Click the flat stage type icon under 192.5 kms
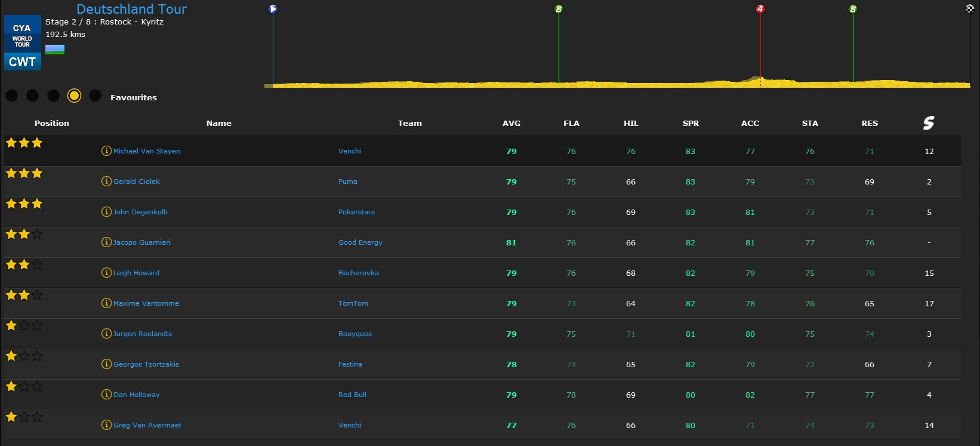The image size is (980, 446). [x=55, y=50]
